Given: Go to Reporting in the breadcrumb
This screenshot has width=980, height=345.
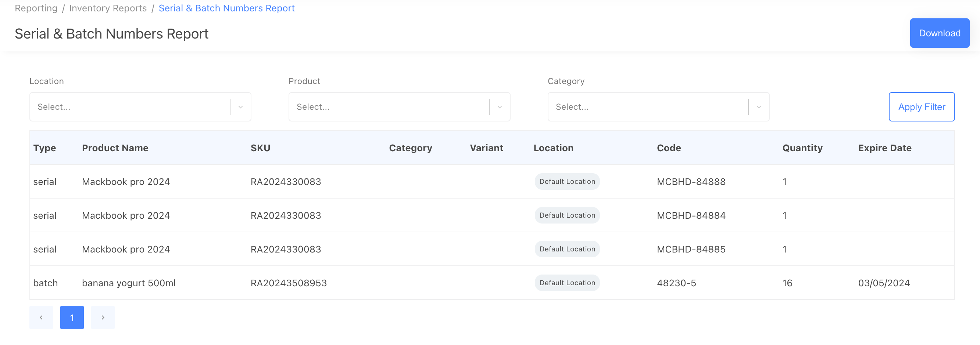Looking at the screenshot, I should click(x=36, y=8).
